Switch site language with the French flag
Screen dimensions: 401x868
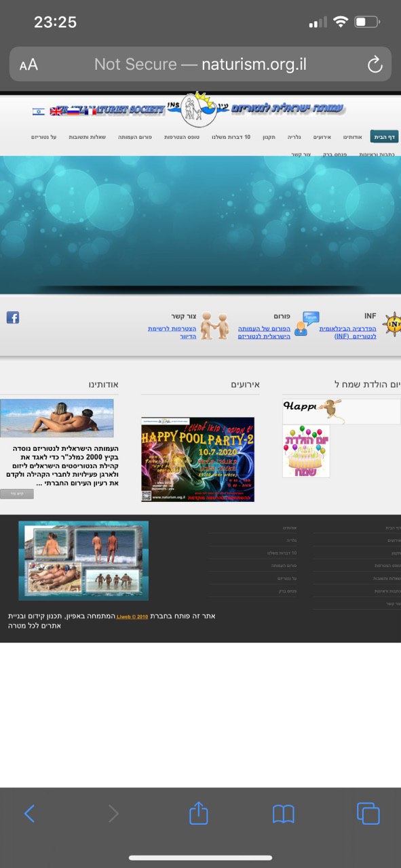click(x=89, y=111)
